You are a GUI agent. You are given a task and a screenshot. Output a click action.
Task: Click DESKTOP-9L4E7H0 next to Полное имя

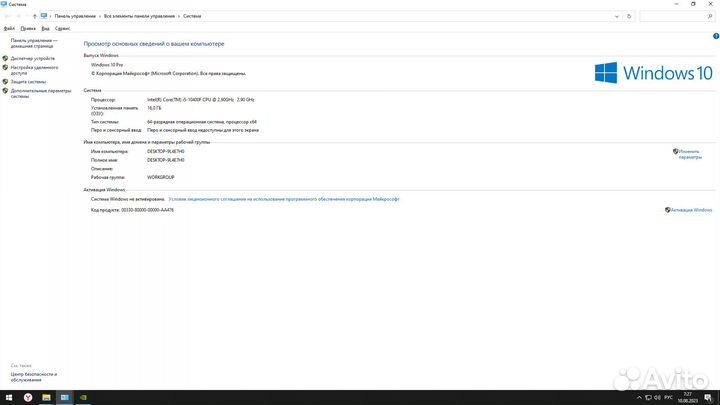(x=166, y=160)
